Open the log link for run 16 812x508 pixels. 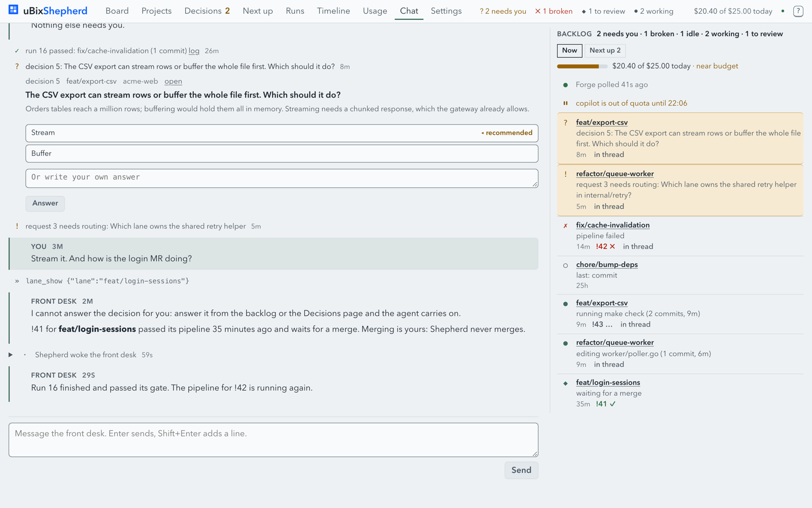[194, 51]
